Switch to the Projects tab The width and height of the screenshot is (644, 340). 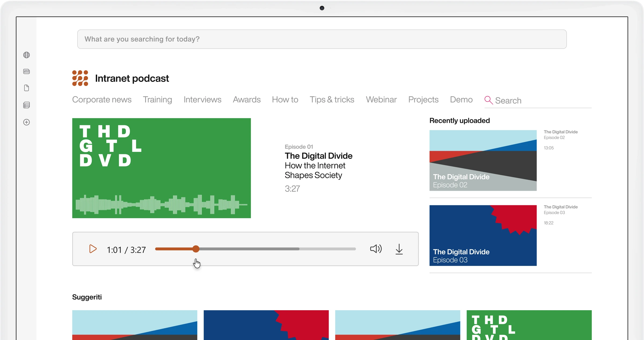[423, 100]
